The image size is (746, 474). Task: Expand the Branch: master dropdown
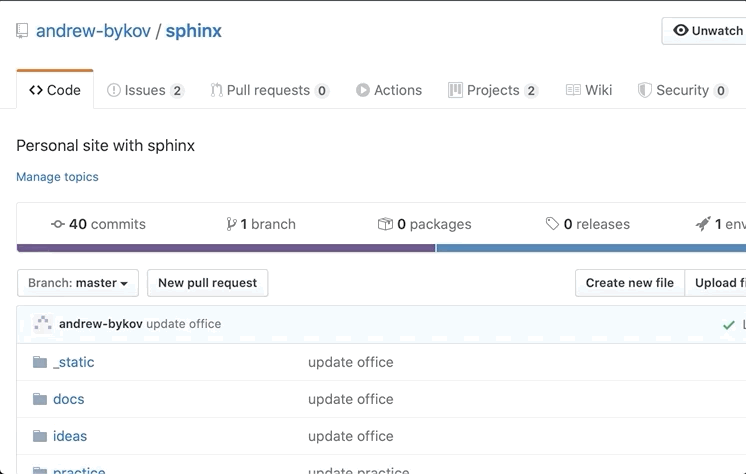pyautogui.click(x=78, y=283)
